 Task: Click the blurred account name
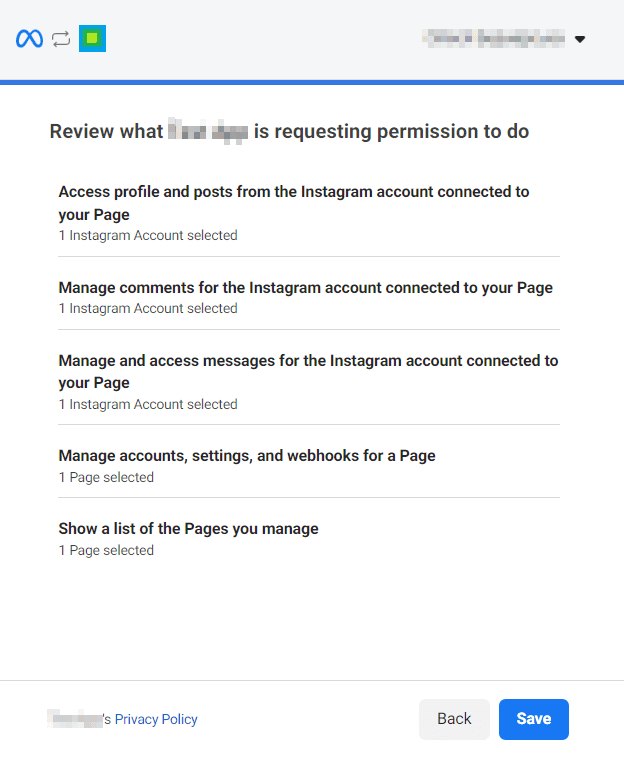point(493,38)
